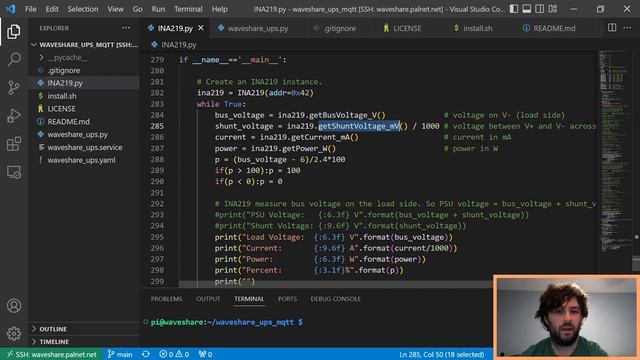This screenshot has width=640, height=360.
Task: Click the Explorer more actions ellipsis
Action: [126, 28]
